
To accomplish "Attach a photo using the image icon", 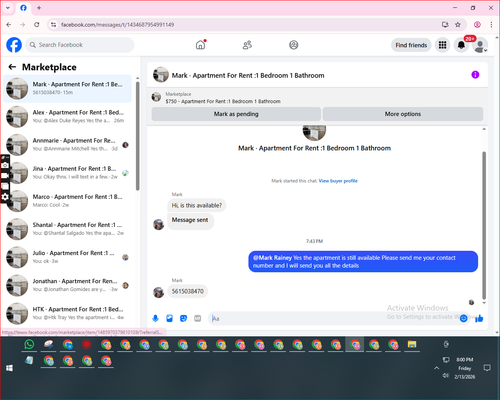I will click(170, 318).
